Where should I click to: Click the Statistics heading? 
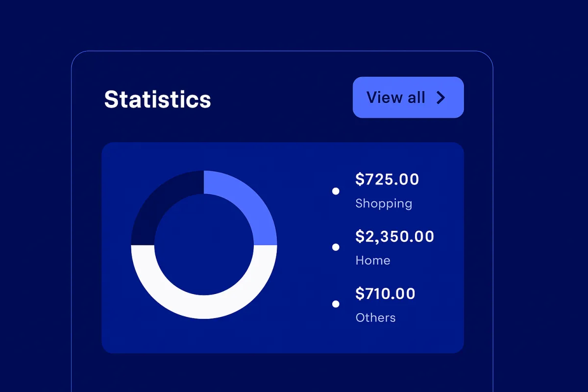tap(157, 99)
